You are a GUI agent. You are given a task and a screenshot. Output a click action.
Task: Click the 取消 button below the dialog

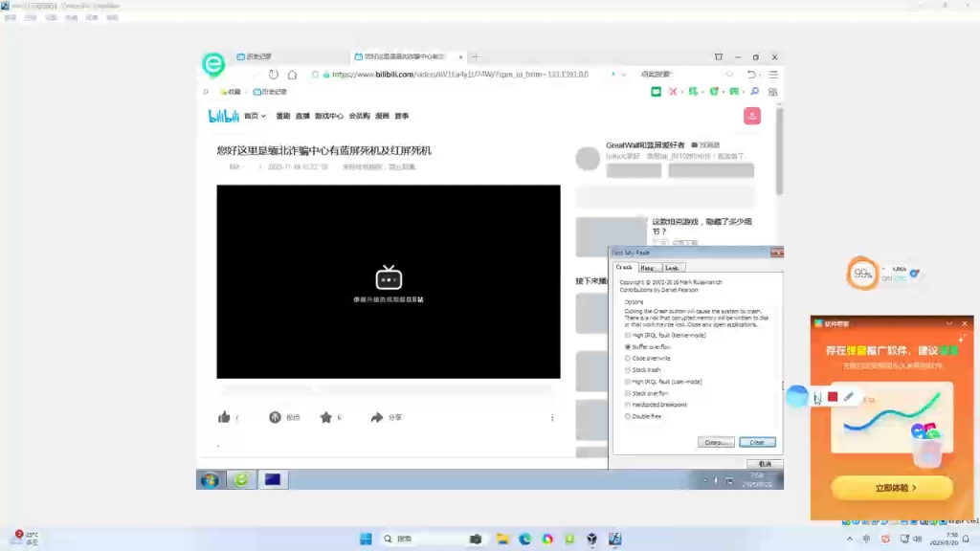[765, 464]
